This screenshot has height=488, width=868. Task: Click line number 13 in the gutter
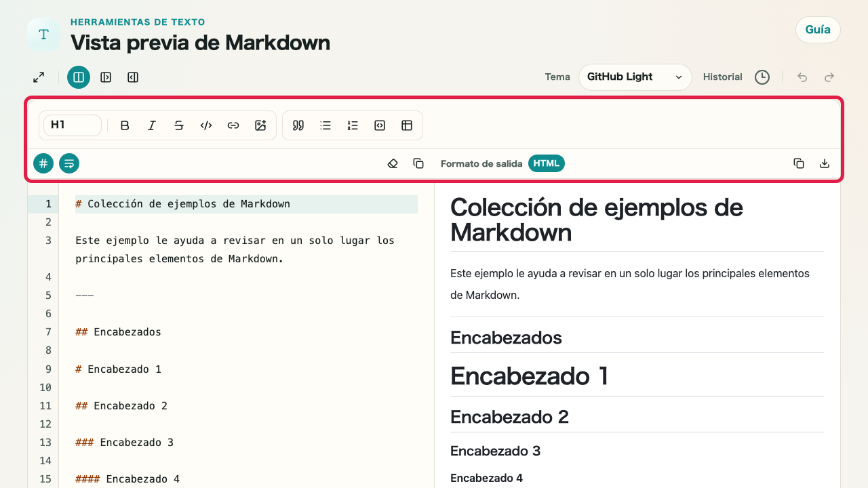[x=45, y=443]
